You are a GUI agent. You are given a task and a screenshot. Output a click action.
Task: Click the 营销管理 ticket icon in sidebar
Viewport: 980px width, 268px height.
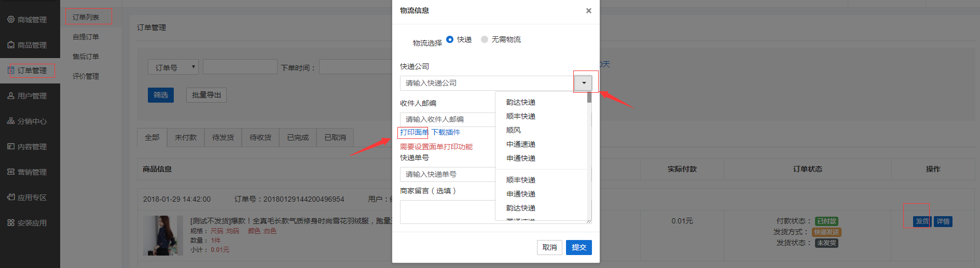(11, 172)
